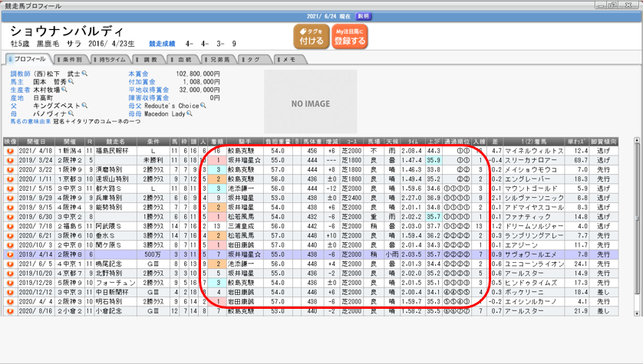Play race video for 2019/3/24 race
Viewport: 643px width, 364px height.
point(10,159)
